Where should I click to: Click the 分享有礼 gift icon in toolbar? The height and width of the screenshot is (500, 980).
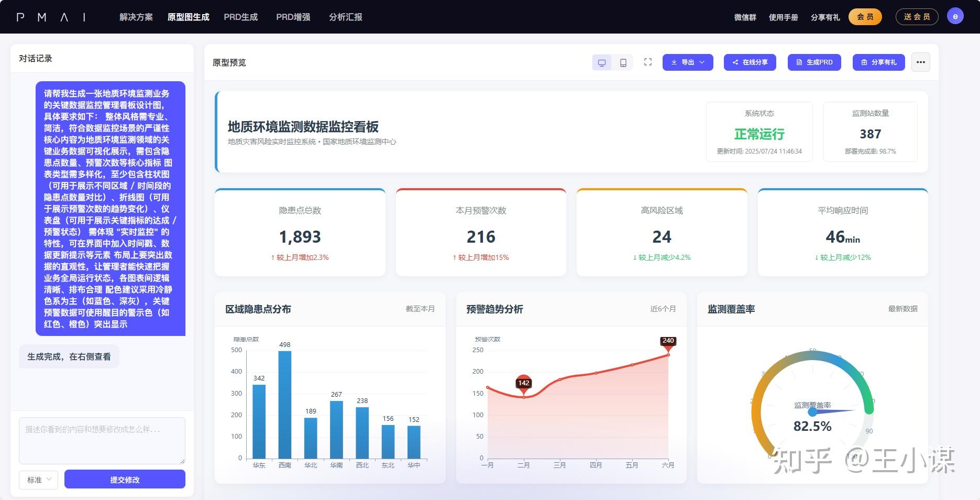[864, 62]
